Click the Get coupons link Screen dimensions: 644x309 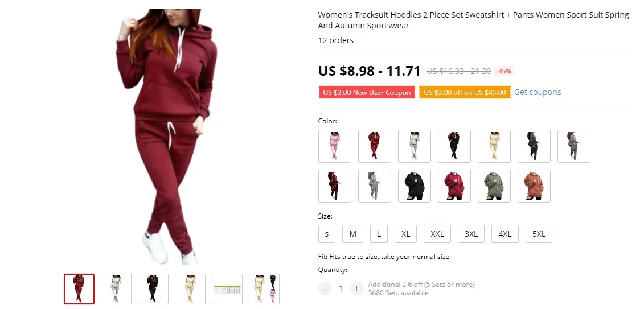pyautogui.click(x=538, y=92)
